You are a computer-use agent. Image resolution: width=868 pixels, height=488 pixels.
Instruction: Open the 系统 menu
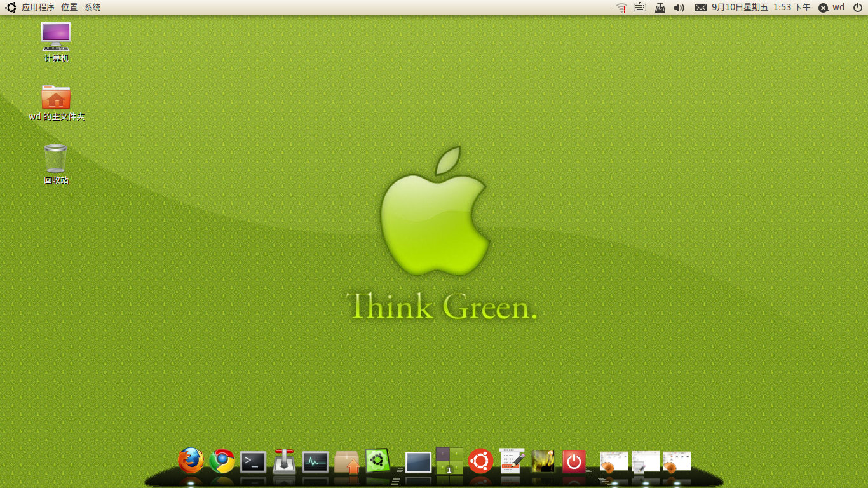tap(92, 8)
